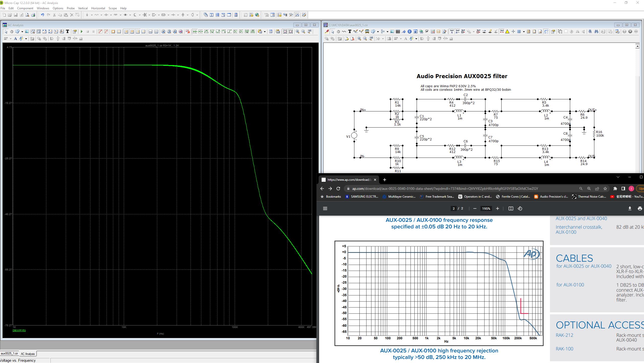Open the browser extensions puzzle icon
The width and height of the screenshot is (644, 363).
coord(615,189)
